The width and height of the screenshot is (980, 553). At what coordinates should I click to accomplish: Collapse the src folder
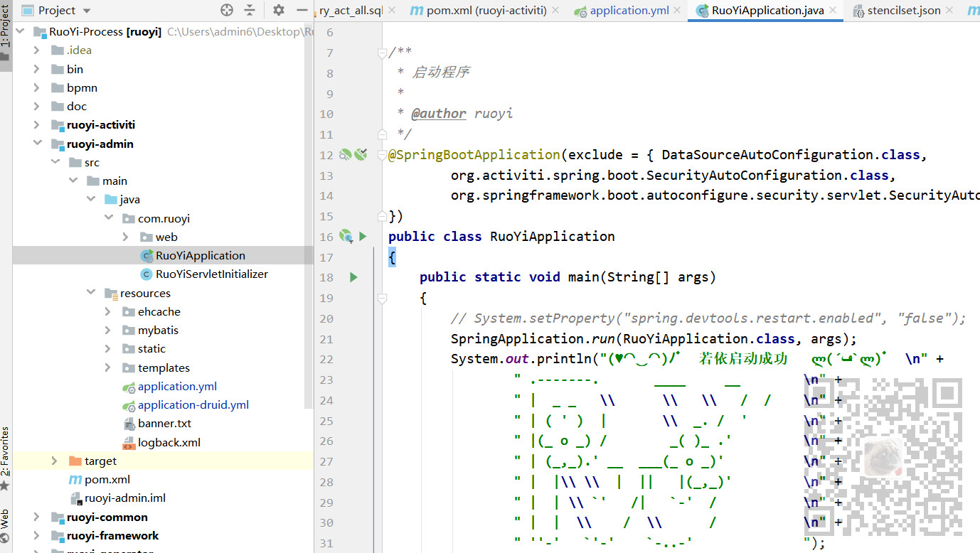coord(54,162)
